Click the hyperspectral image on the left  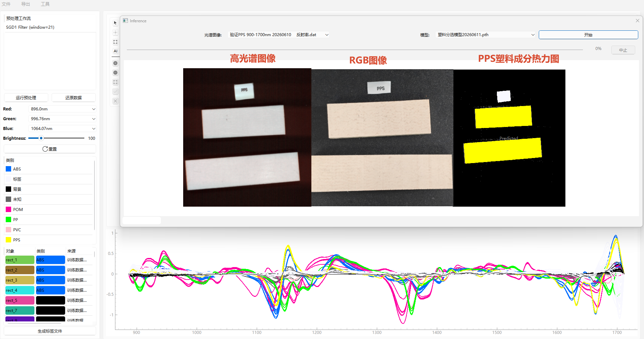(247, 137)
